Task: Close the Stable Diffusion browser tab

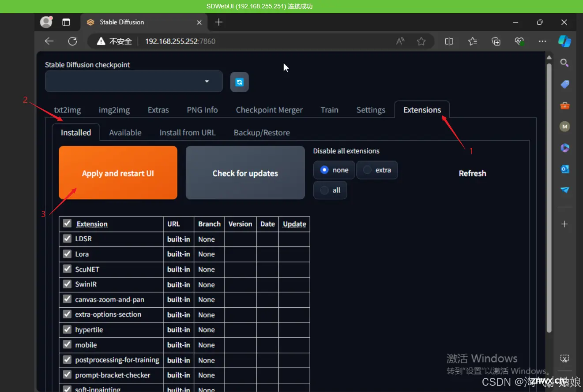Action: pyautogui.click(x=199, y=22)
